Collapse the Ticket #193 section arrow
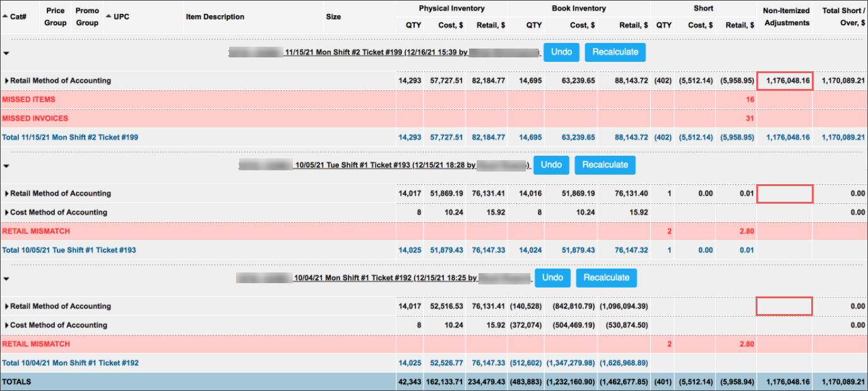This screenshot has height=391, width=868. 6,166
